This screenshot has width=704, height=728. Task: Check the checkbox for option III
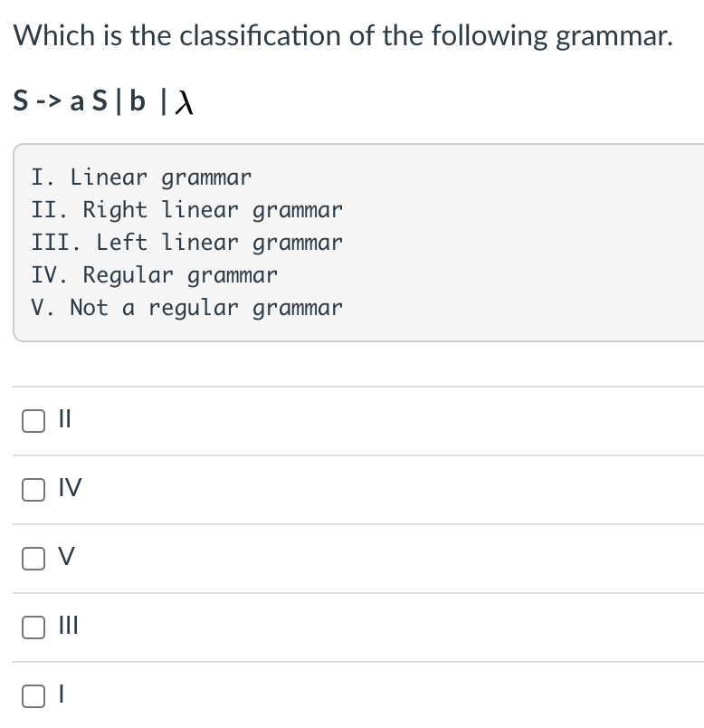33,627
